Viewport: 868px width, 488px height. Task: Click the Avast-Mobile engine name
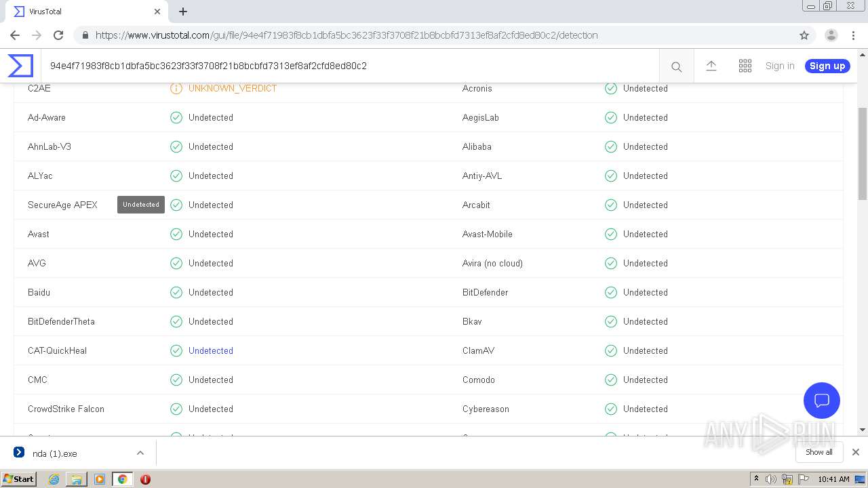(488, 234)
